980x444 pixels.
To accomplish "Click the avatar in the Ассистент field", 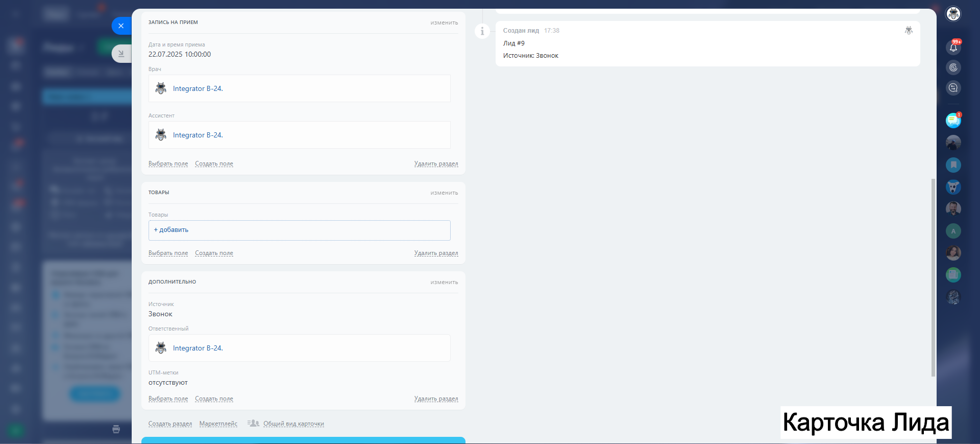I will point(161,135).
